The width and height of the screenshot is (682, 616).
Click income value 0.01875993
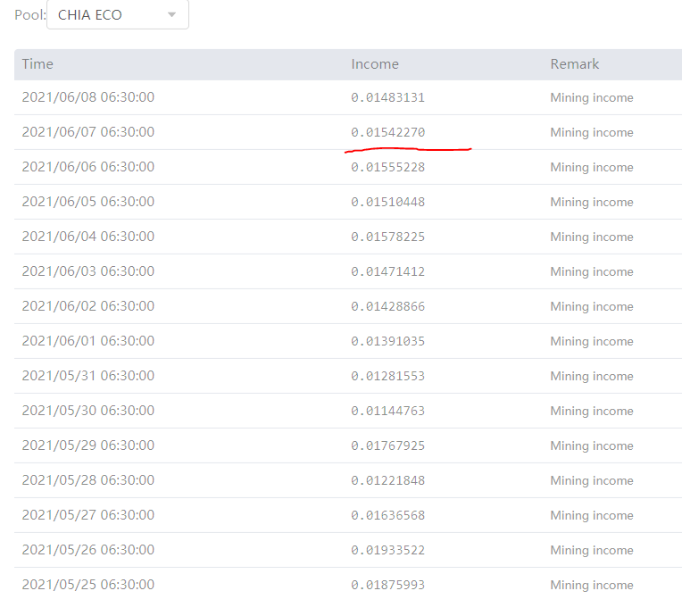(x=388, y=585)
